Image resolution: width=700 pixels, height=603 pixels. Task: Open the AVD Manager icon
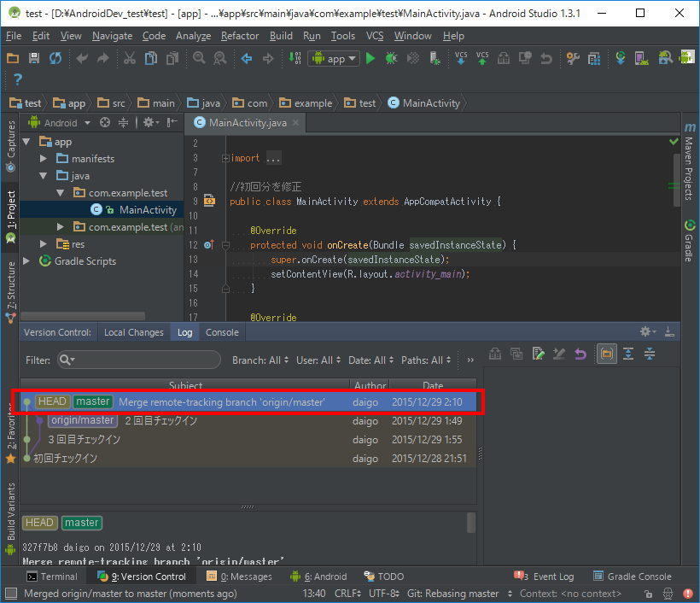pyautogui.click(x=642, y=58)
